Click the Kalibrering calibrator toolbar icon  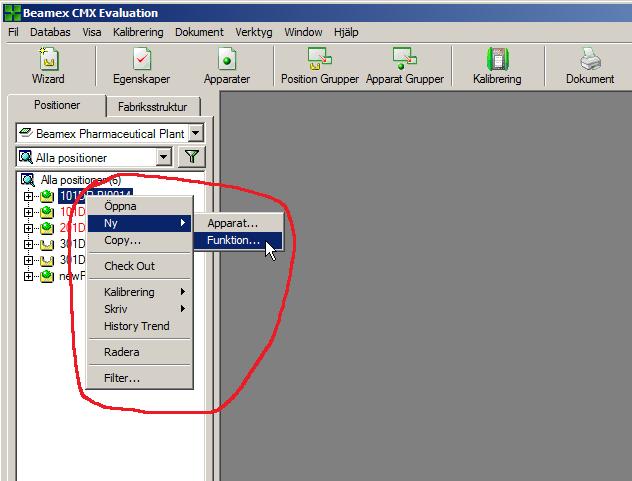(497, 59)
